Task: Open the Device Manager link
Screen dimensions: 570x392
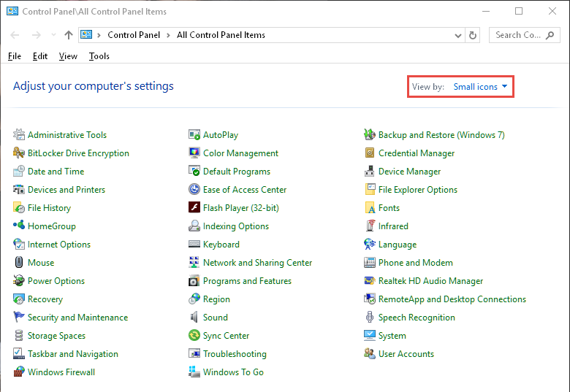Action: pos(409,172)
